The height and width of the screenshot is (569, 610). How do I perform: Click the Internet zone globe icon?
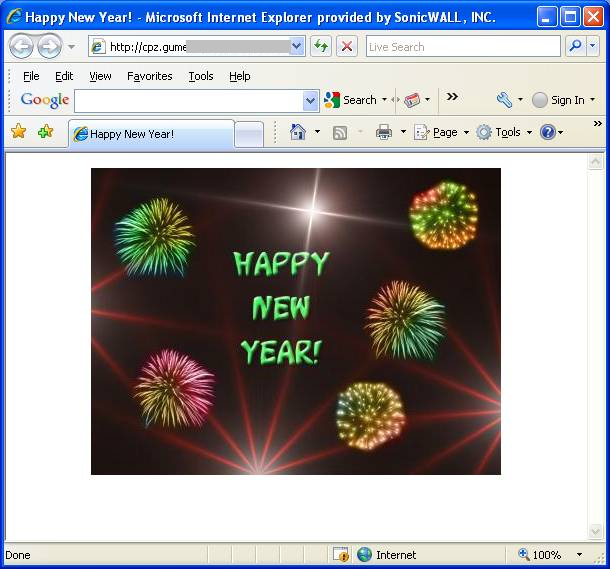[x=365, y=555]
